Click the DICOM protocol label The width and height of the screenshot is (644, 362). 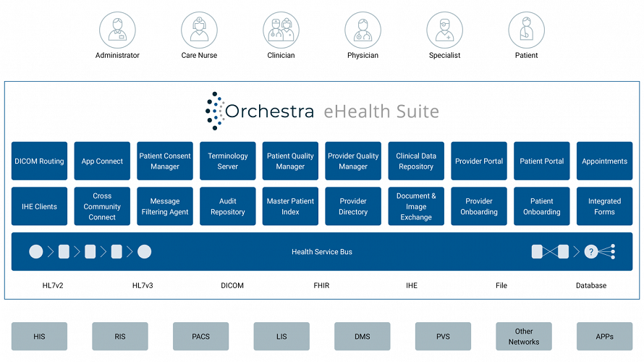coord(232,285)
